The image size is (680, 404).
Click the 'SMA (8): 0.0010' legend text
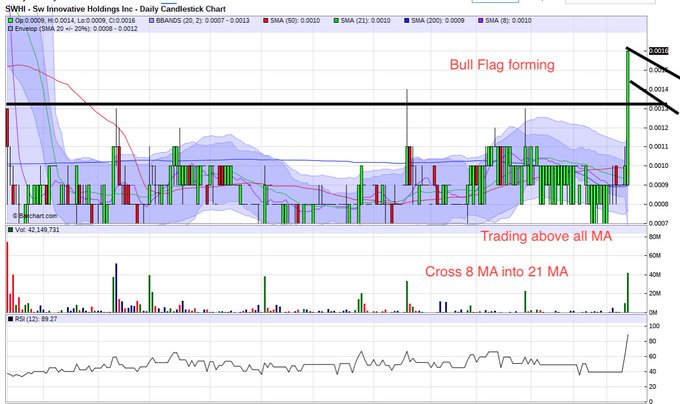click(508, 20)
